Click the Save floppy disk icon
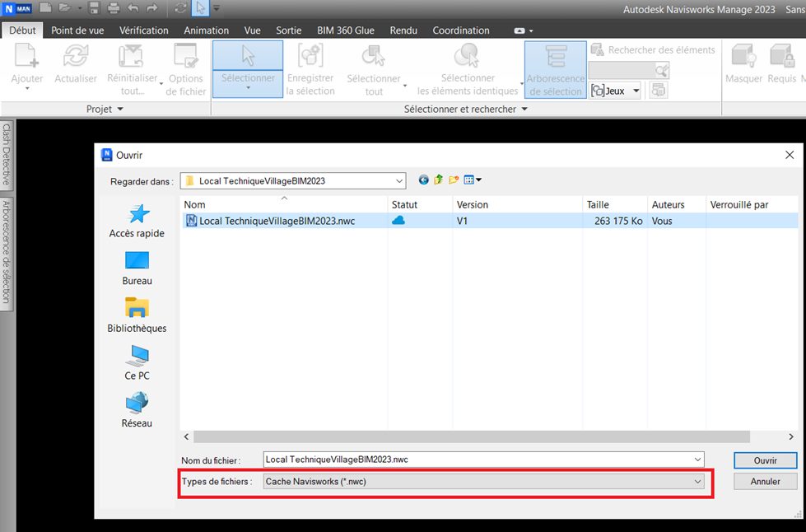 (x=94, y=7)
